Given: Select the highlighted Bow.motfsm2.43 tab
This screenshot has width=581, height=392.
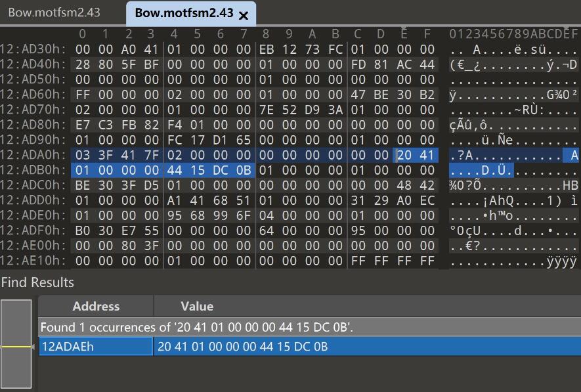Looking at the screenshot, I should 183,13.
